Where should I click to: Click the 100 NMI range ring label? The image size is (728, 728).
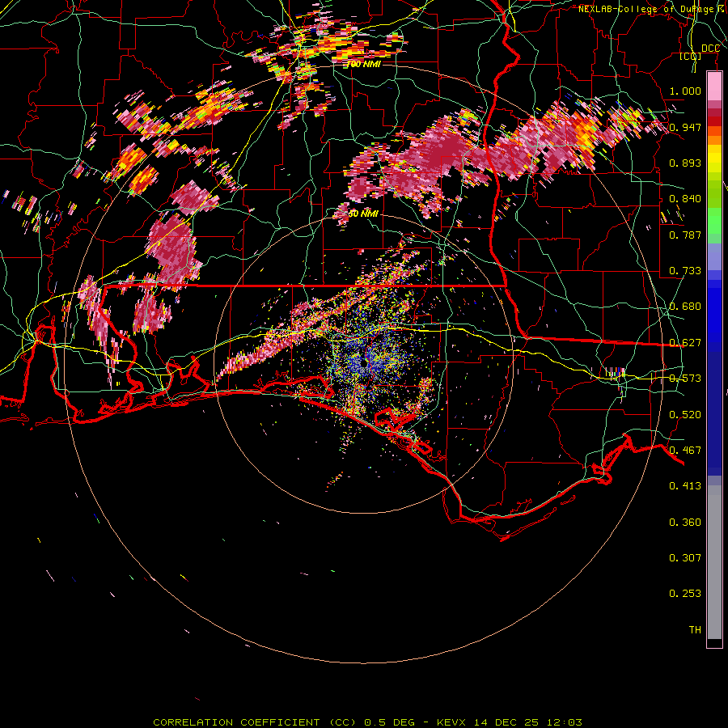click(x=364, y=64)
